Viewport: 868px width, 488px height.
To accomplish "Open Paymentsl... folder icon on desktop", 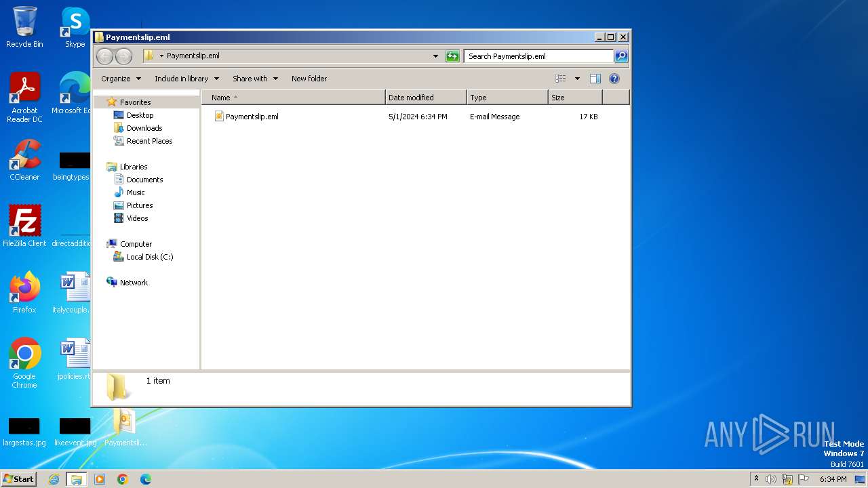I will pos(125,427).
